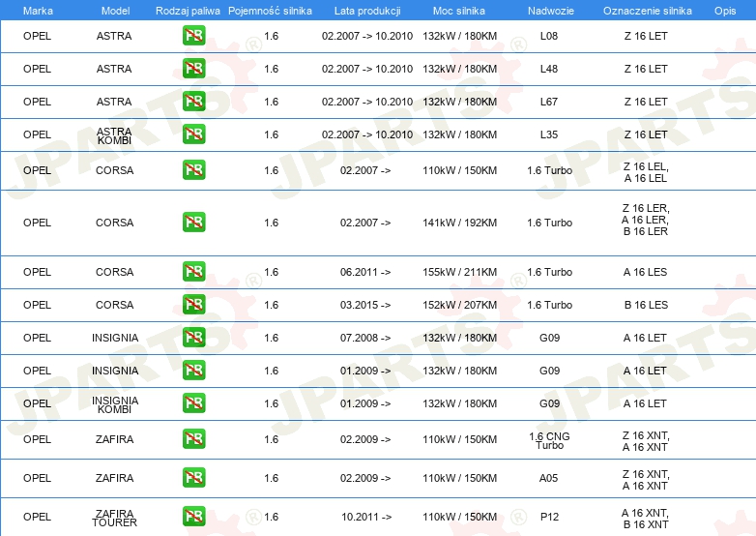Click the Lata produkcji column header
Screen dimensions: 756x536
point(365,11)
